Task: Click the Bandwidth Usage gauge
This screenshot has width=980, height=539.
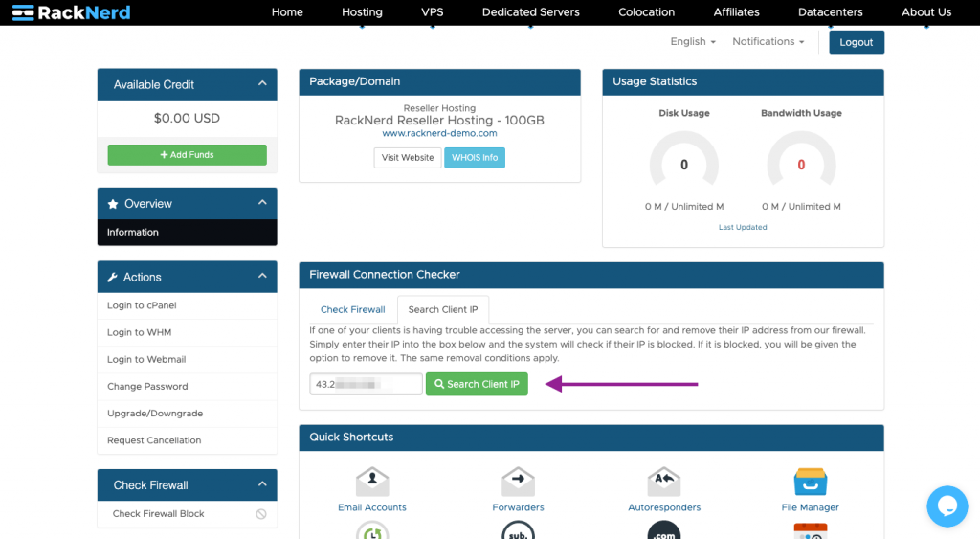Action: tap(801, 160)
